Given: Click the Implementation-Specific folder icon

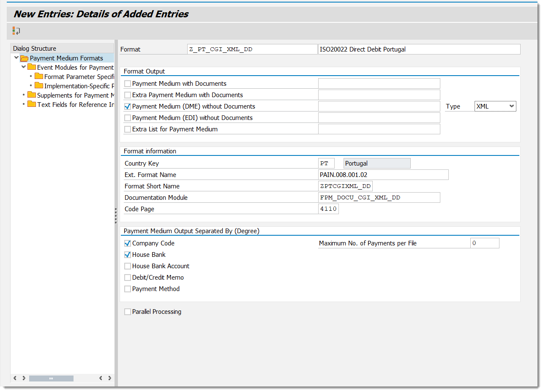Looking at the screenshot, I should click(x=39, y=86).
